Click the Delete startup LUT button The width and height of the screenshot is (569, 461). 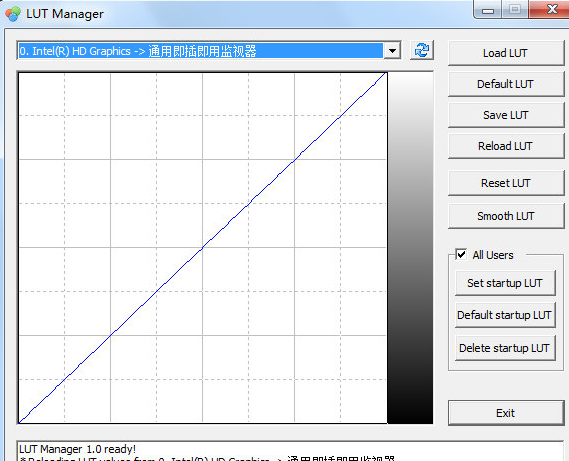505,348
